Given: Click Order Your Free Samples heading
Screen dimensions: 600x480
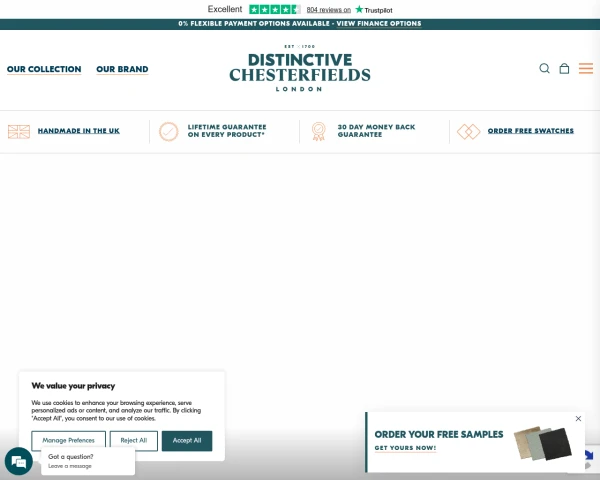Looking at the screenshot, I should tap(439, 434).
